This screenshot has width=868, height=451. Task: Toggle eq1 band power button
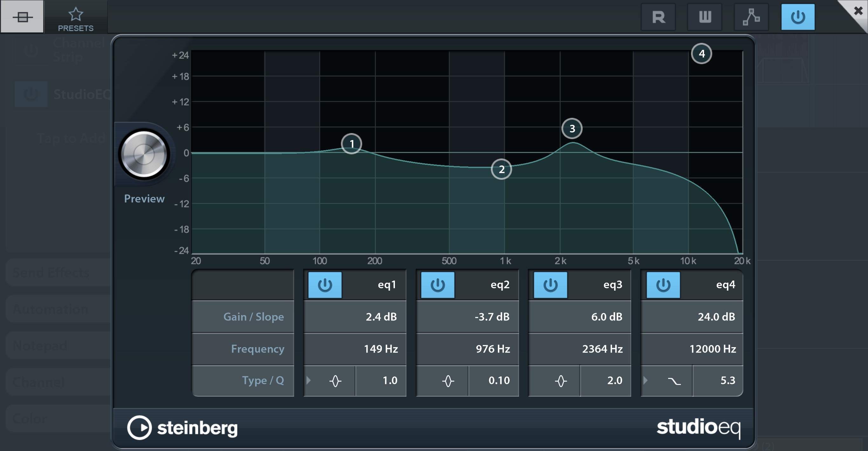(325, 285)
